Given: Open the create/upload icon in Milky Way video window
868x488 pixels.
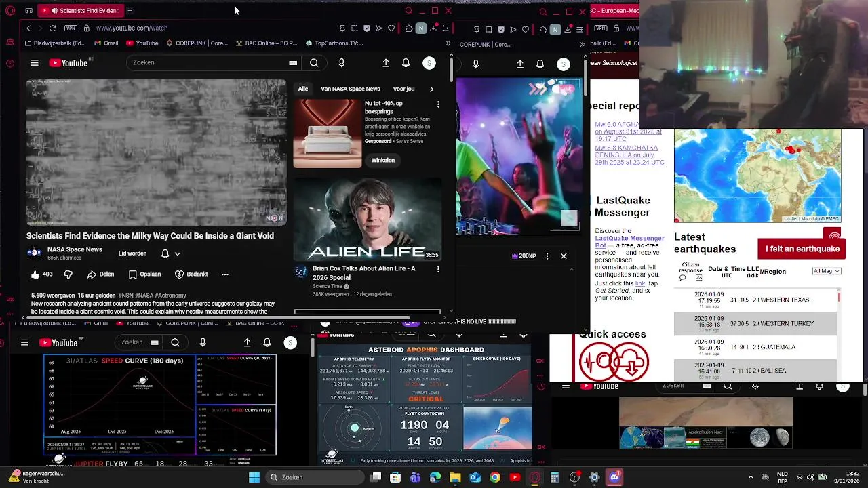Looking at the screenshot, I should (x=386, y=63).
